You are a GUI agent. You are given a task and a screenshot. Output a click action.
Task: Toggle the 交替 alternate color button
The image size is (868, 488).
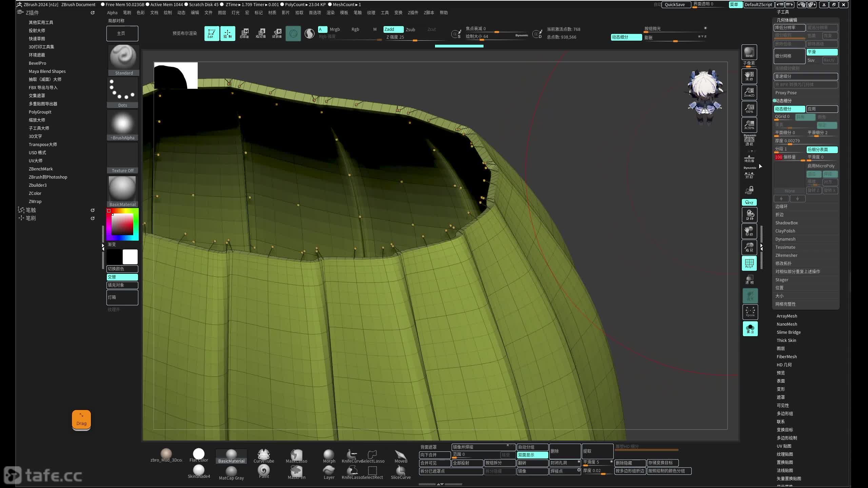tap(122, 277)
